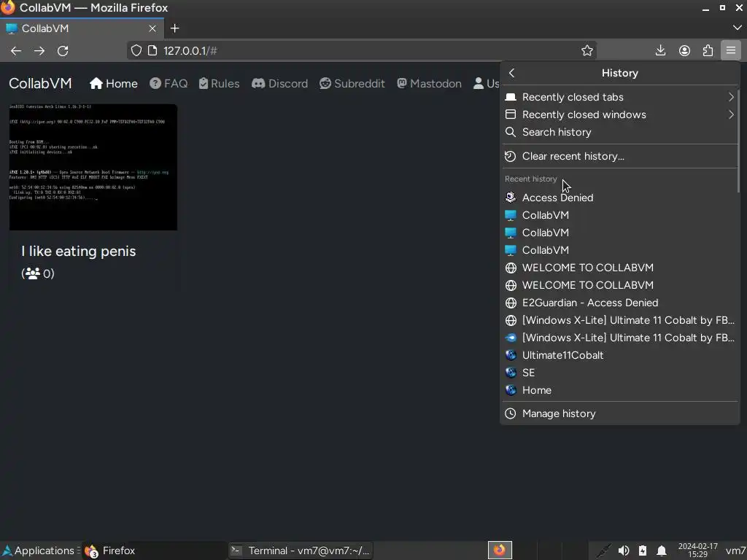747x560 pixels.
Task: Click magnifier icon beside Search history
Action: [510, 132]
